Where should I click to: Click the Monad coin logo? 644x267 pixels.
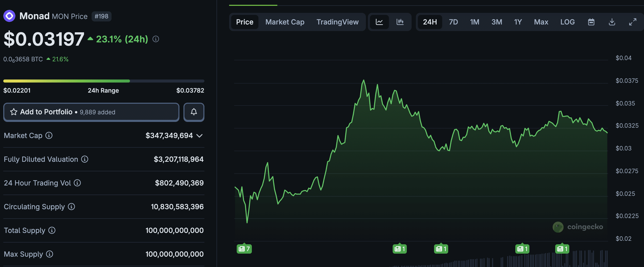[x=10, y=16]
